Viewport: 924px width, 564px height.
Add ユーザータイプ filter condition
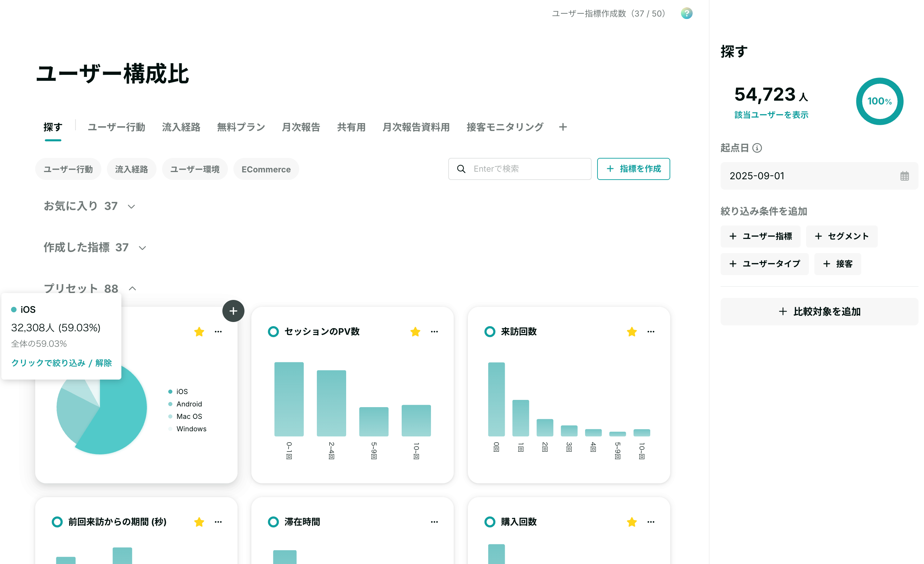764,264
